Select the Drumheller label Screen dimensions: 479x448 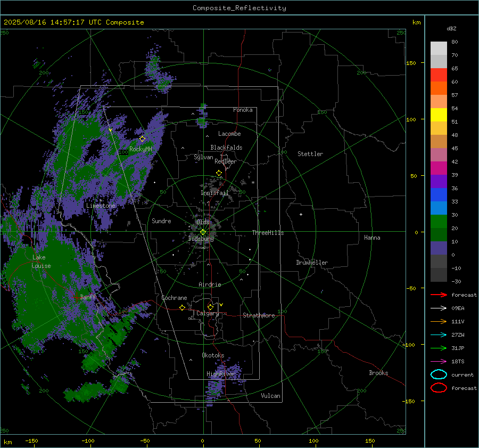pos(312,263)
